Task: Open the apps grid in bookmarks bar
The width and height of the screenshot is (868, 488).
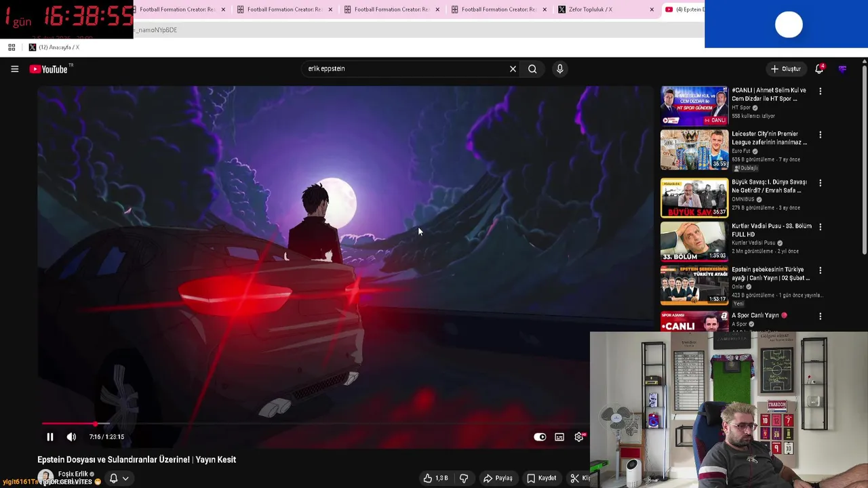Action: pyautogui.click(x=12, y=47)
